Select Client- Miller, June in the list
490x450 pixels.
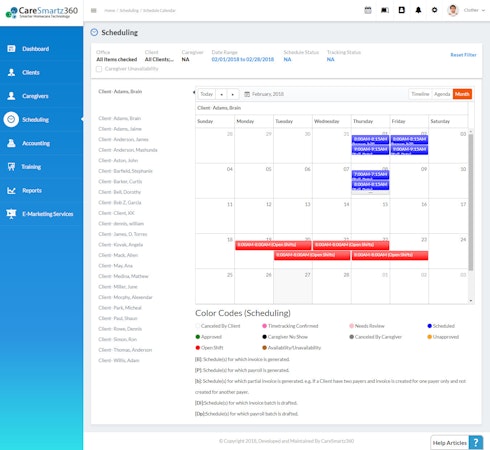pyautogui.click(x=118, y=287)
